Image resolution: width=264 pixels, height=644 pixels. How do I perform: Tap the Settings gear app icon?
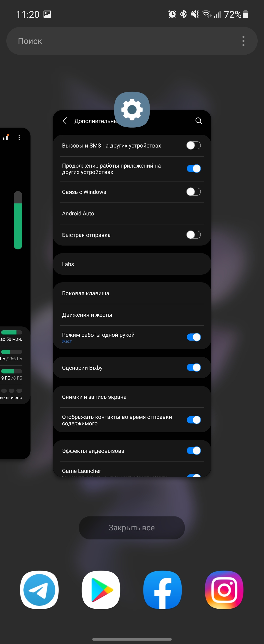pos(132,110)
